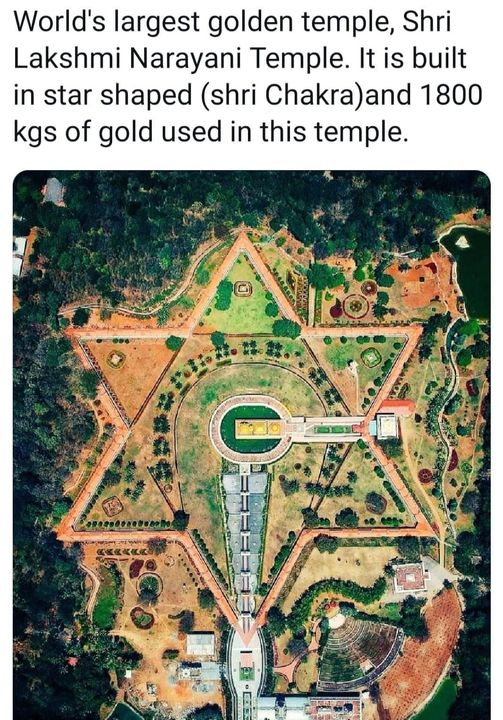Click the pink-roofed square building near the amphitheater
503x720 pixels.
point(410,577)
